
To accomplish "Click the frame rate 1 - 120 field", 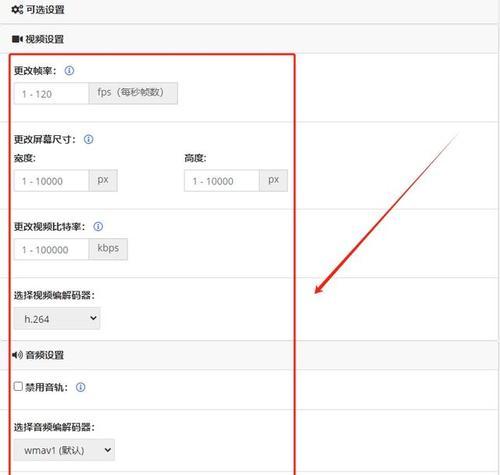I will [52, 94].
